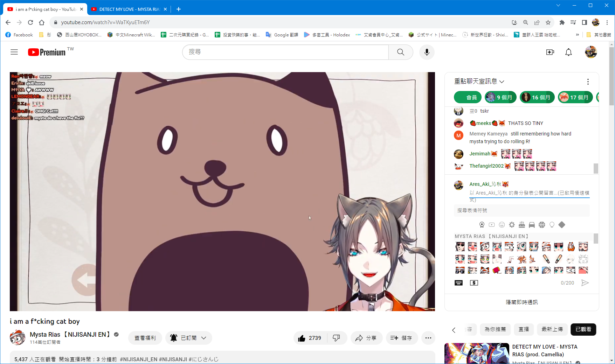Screen dimensions: 615x364
Task: Click the emoji search field 搜尋表情符號
Action: coord(521,210)
